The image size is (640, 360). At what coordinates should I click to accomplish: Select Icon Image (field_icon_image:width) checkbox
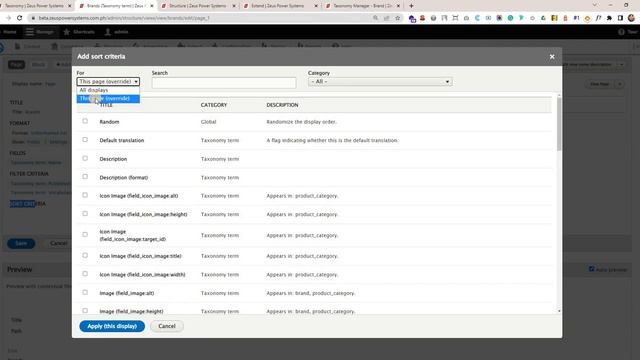(85, 274)
